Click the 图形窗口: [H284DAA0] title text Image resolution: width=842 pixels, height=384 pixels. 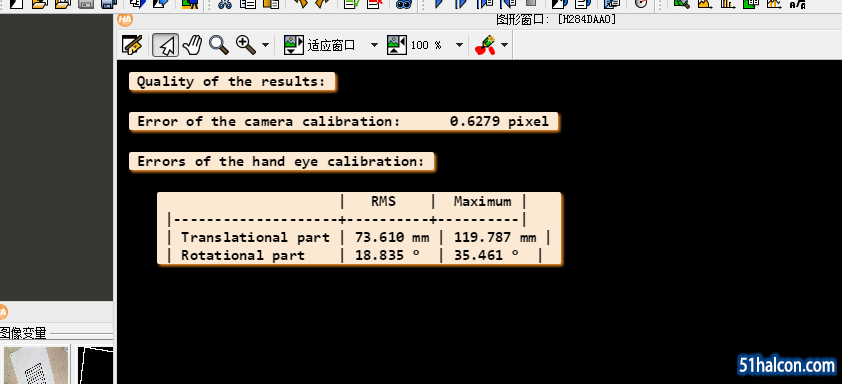[556, 20]
